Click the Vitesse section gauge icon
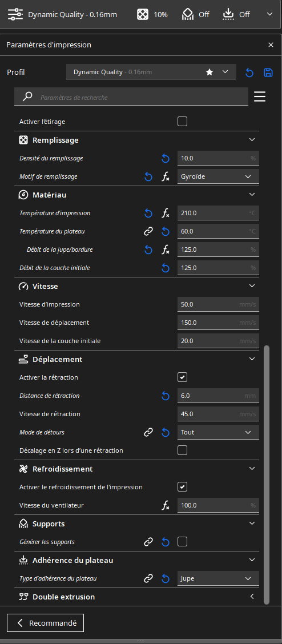This screenshot has height=644, width=282. pos(23,286)
